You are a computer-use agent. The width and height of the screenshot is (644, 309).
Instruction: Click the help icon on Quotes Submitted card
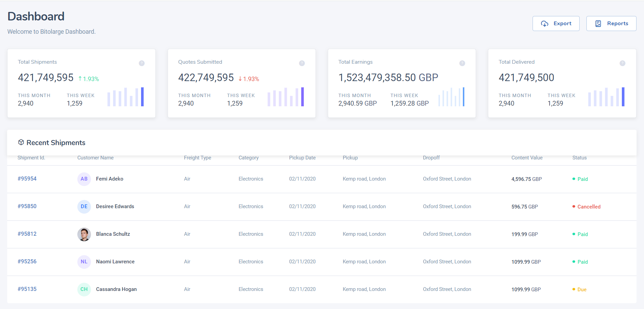pos(302,63)
